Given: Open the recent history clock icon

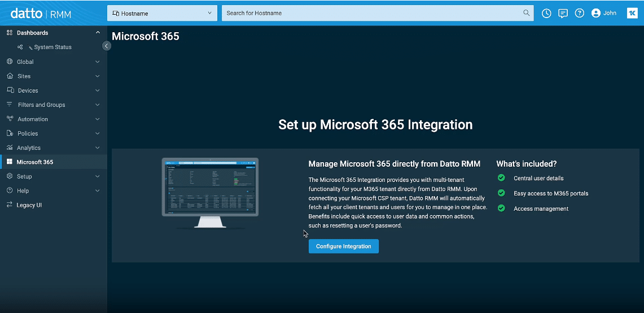Looking at the screenshot, I should (x=546, y=13).
